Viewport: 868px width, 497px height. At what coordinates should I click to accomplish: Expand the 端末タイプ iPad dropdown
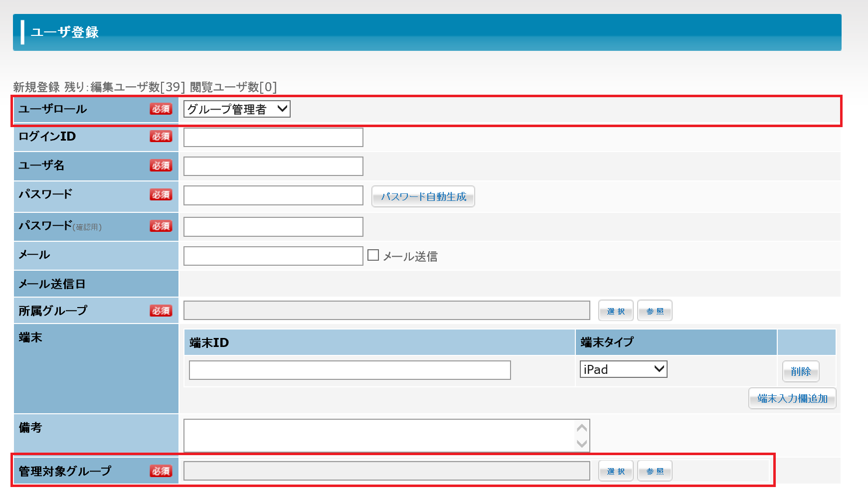(623, 369)
